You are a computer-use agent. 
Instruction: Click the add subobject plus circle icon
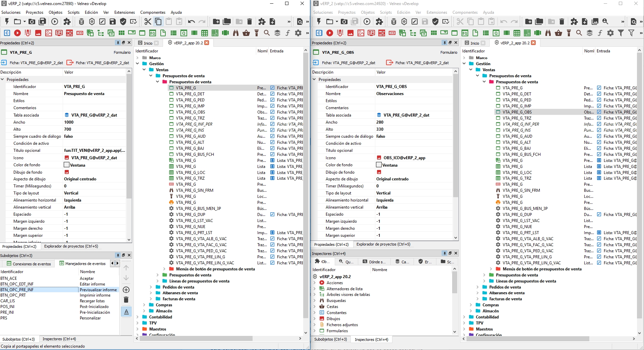point(126,290)
